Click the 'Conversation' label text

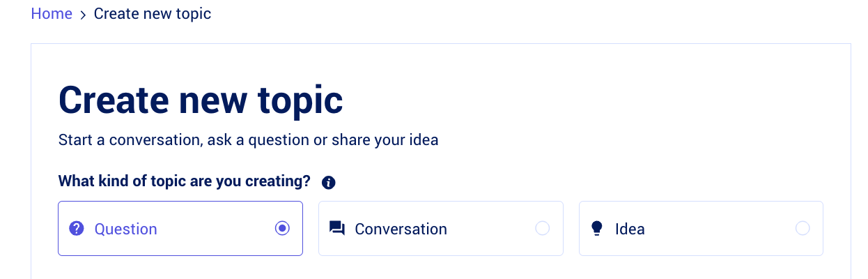[401, 229]
